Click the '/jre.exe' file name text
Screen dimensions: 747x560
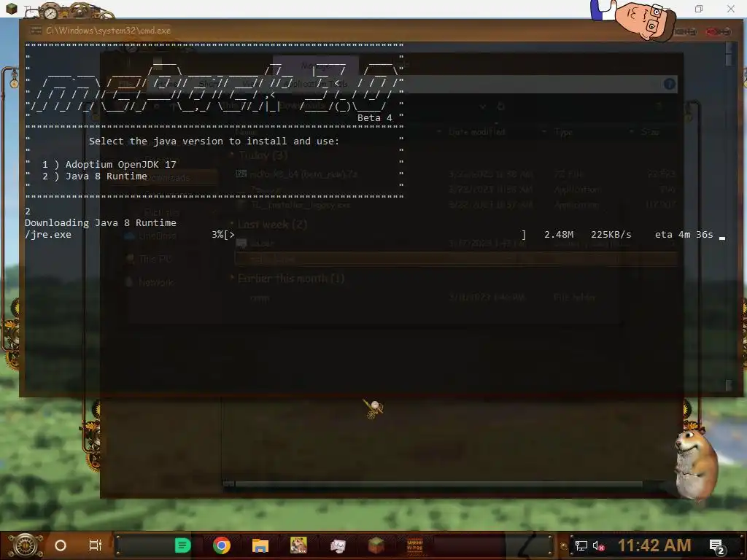point(48,235)
